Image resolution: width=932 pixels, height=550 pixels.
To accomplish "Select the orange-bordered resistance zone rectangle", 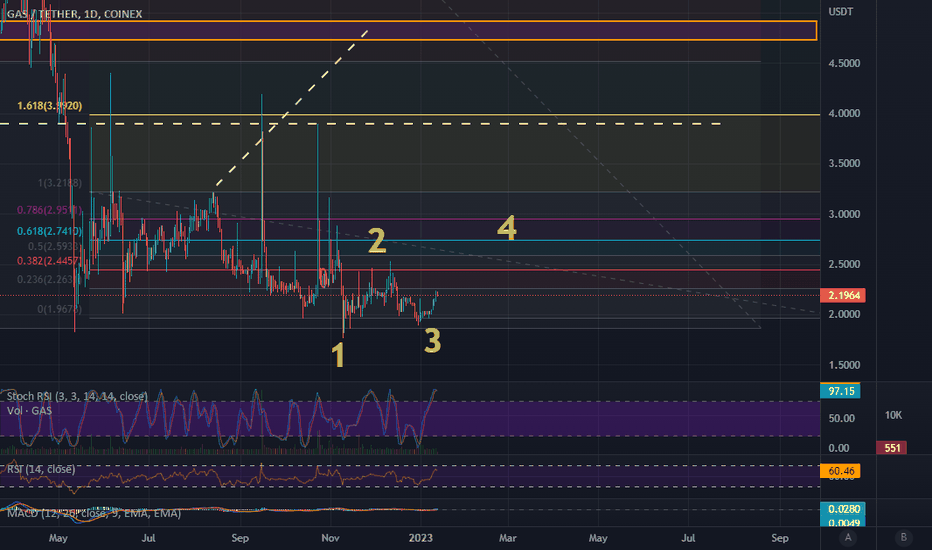I will click(x=408, y=31).
